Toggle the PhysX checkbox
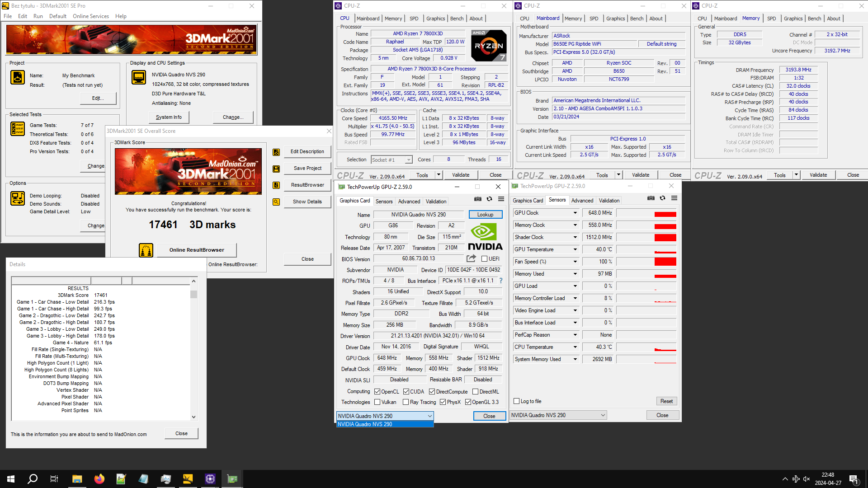The image size is (868, 488). pyautogui.click(x=443, y=402)
